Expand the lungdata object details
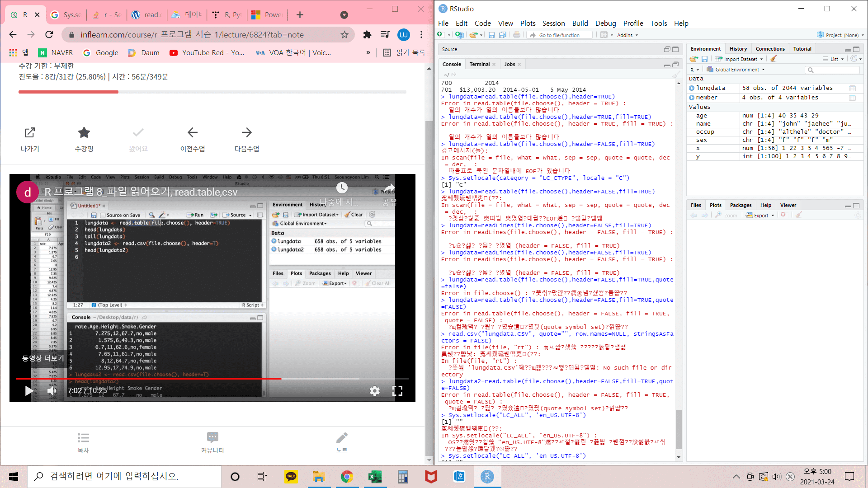Screen dimensions: 868x488 tap(692, 88)
